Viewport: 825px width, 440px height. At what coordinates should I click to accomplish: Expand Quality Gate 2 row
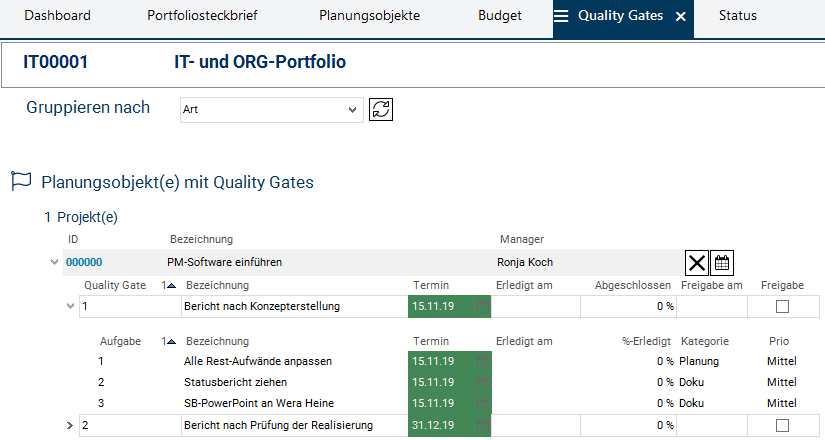click(x=70, y=425)
